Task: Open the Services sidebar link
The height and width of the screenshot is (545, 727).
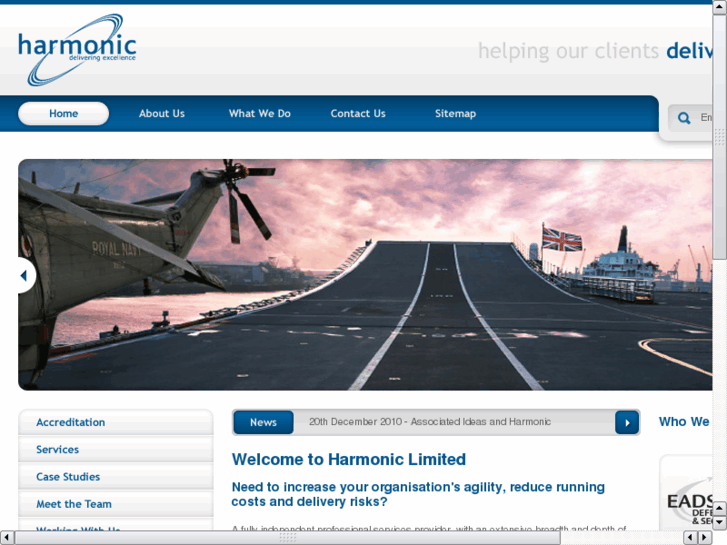Action: 116,449
